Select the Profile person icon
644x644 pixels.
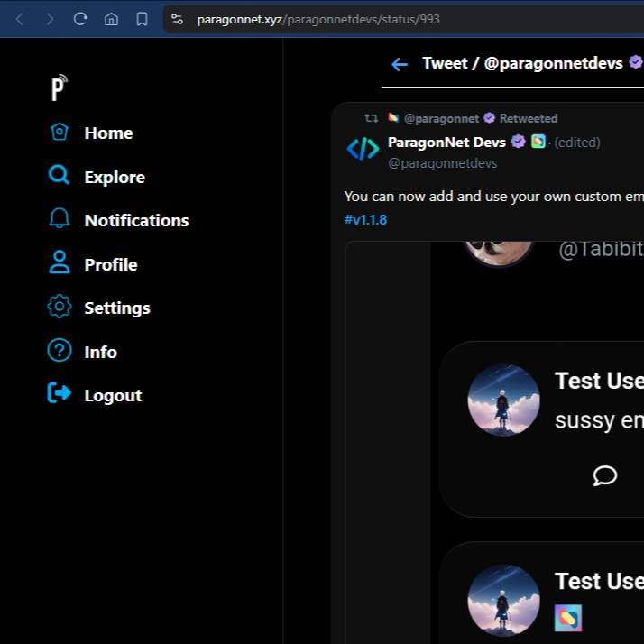[x=60, y=263]
